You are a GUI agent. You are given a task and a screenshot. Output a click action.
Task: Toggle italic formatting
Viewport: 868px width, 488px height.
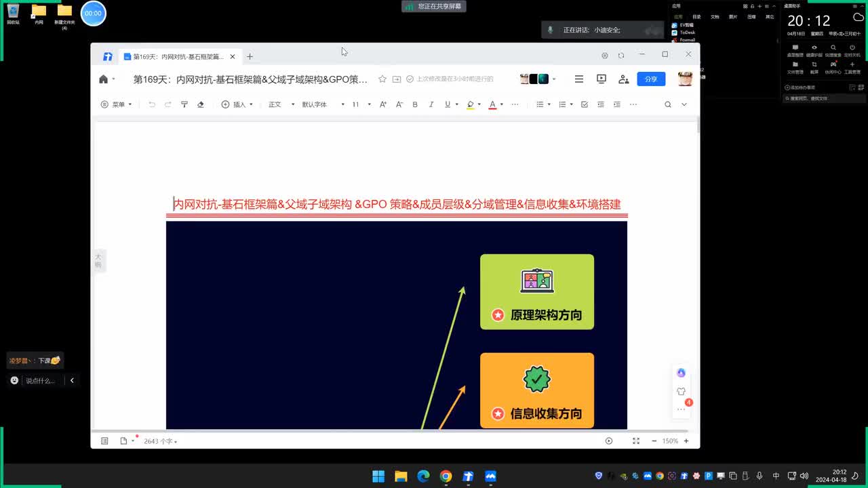[431, 104]
